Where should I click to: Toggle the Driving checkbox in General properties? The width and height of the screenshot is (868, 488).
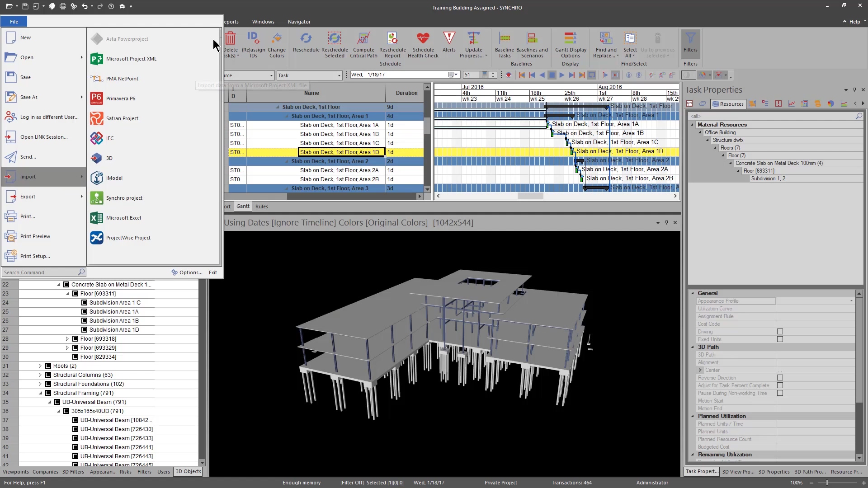(780, 331)
